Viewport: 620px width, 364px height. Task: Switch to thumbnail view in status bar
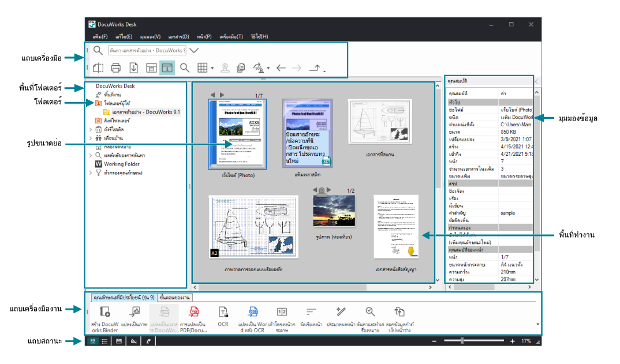(x=92, y=342)
